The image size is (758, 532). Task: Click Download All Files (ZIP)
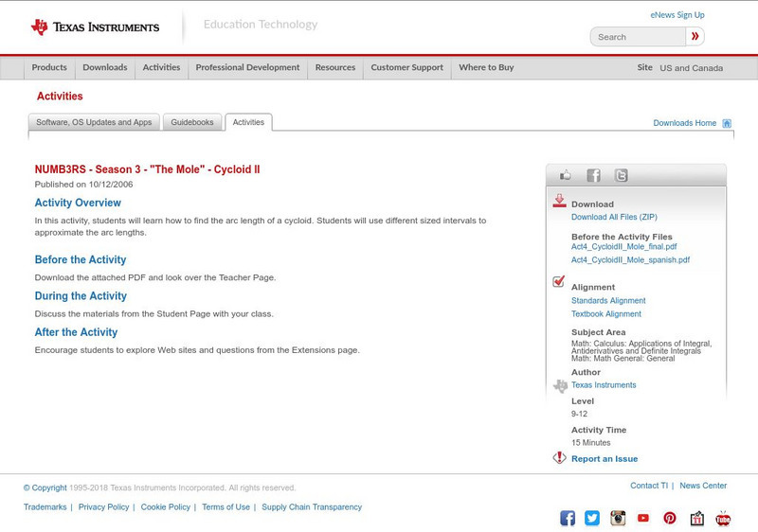pos(614,217)
